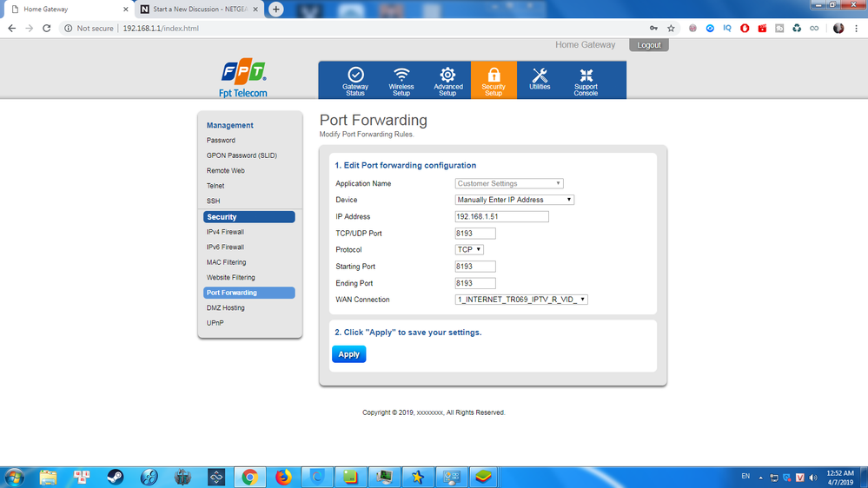Image resolution: width=868 pixels, height=488 pixels.
Task: View the Not secure site info
Action: pos(89,28)
